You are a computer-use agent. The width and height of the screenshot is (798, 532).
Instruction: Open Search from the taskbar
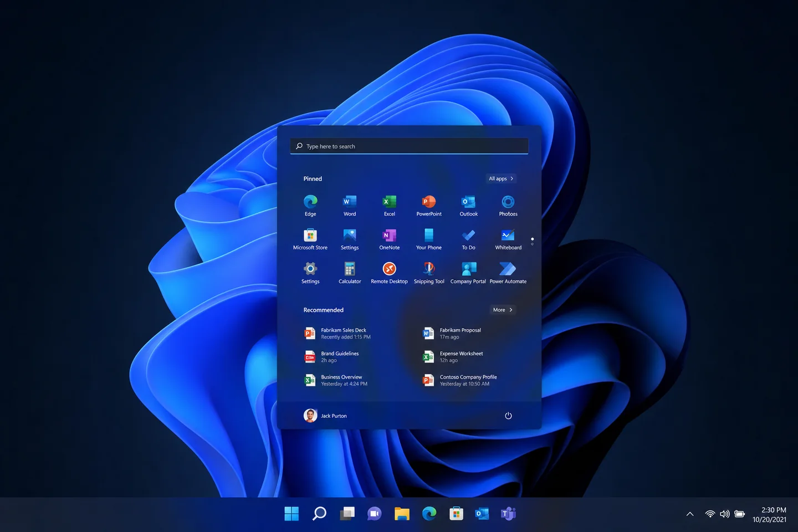tap(319, 514)
